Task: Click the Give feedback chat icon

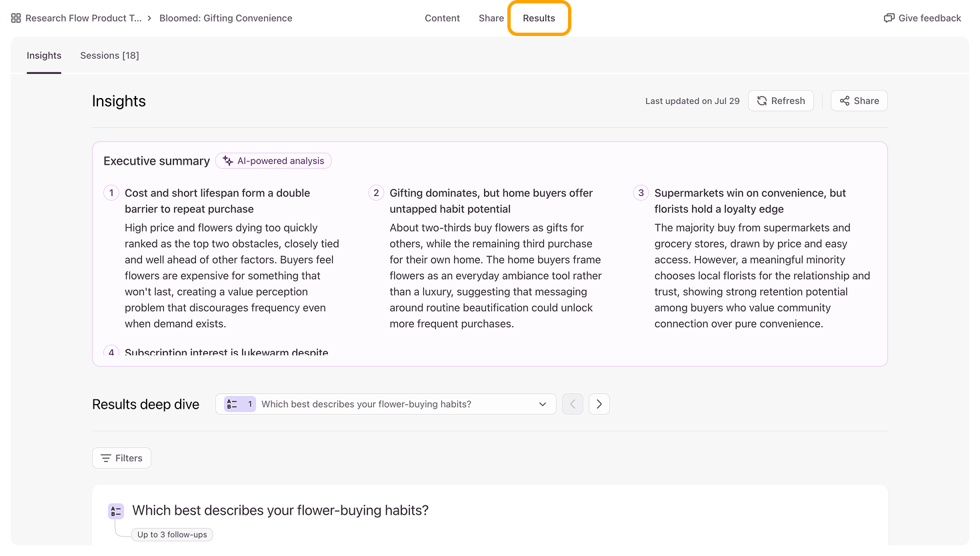Action: click(889, 18)
